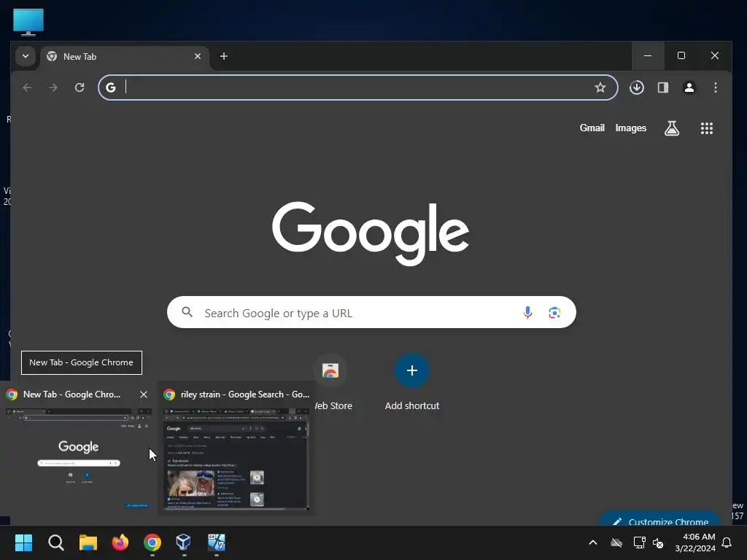Screen dimensions: 747x560
Task: Open Search Labs flask icon
Action: click(672, 128)
